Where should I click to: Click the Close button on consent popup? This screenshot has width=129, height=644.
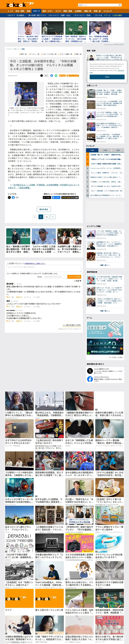click(x=107, y=77)
